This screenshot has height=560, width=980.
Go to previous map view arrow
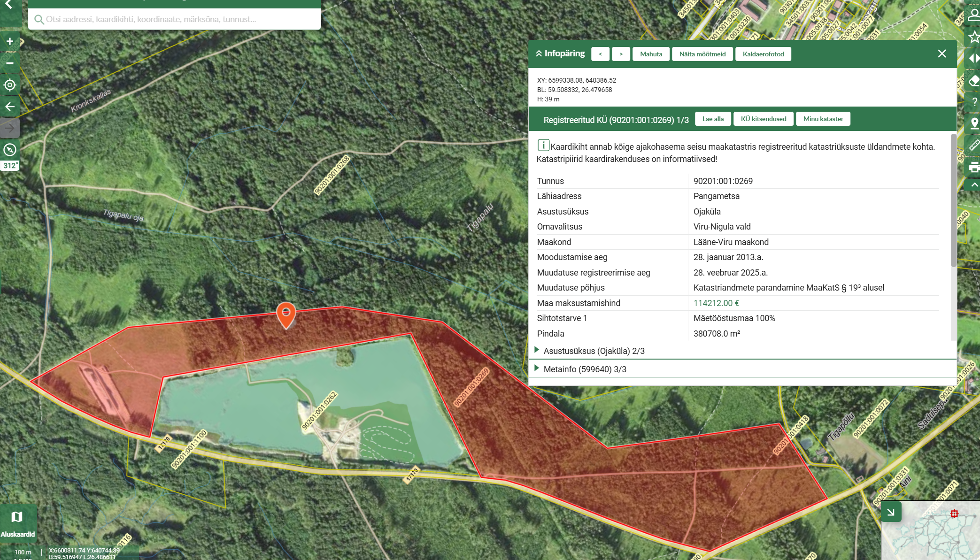click(x=10, y=107)
